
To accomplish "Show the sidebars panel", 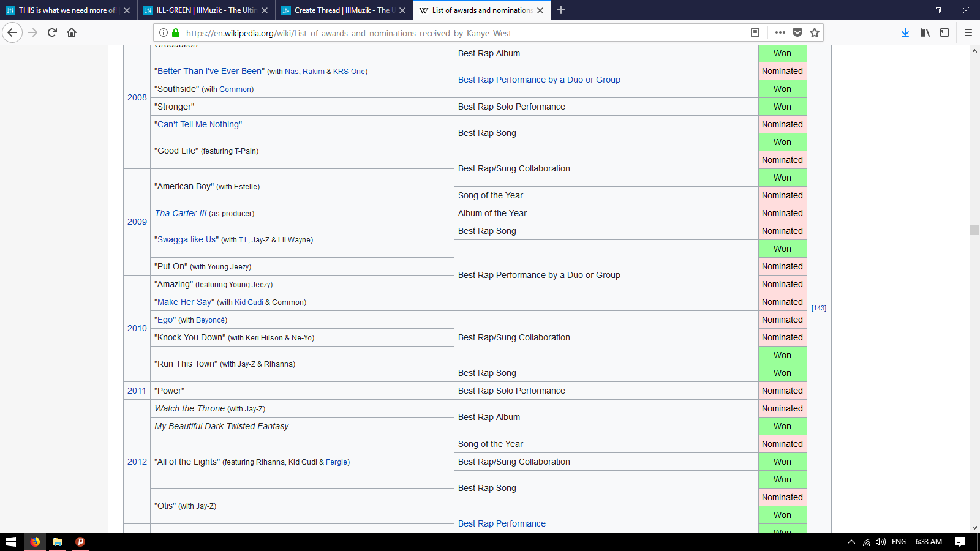I will (x=944, y=32).
